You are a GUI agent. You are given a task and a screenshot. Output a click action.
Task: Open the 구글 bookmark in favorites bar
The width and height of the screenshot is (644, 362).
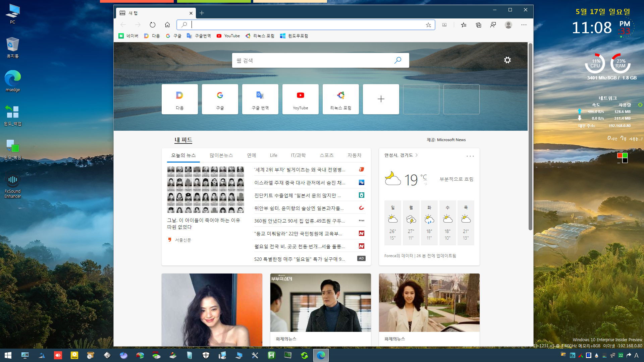pos(173,36)
